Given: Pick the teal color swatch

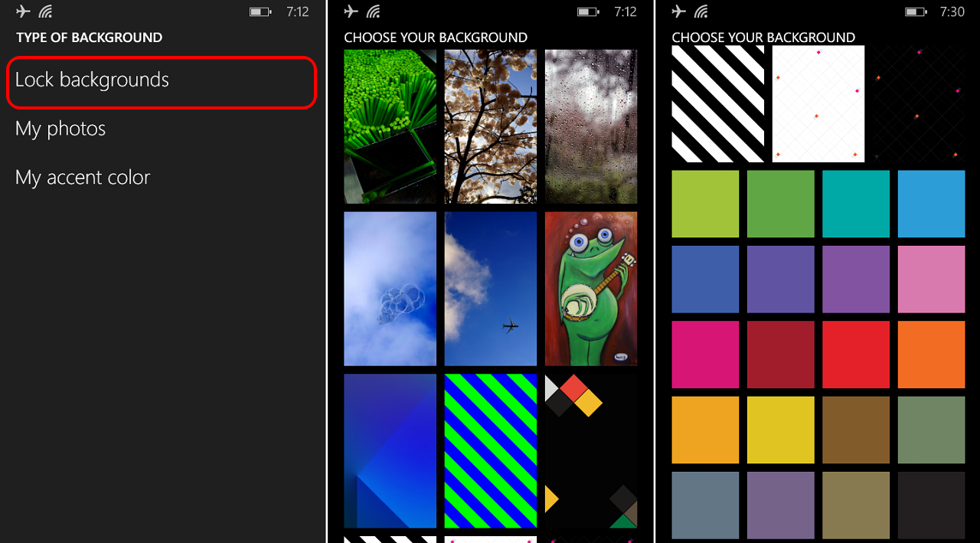Looking at the screenshot, I should point(855,203).
